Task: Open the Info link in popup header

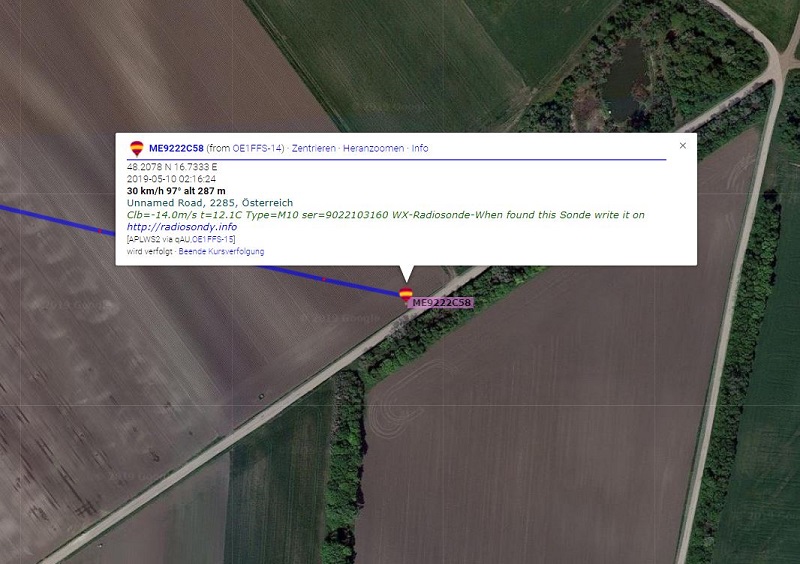Action: [420, 148]
